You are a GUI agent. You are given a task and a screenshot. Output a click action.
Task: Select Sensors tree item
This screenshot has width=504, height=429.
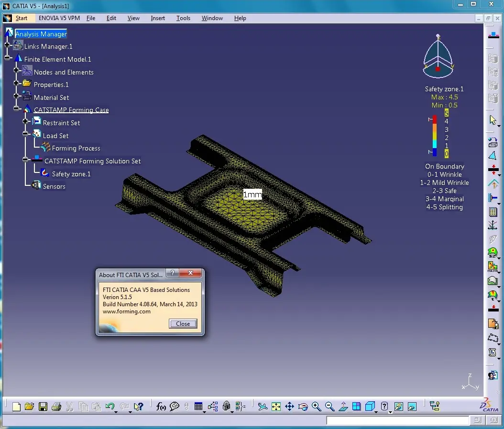[54, 187]
